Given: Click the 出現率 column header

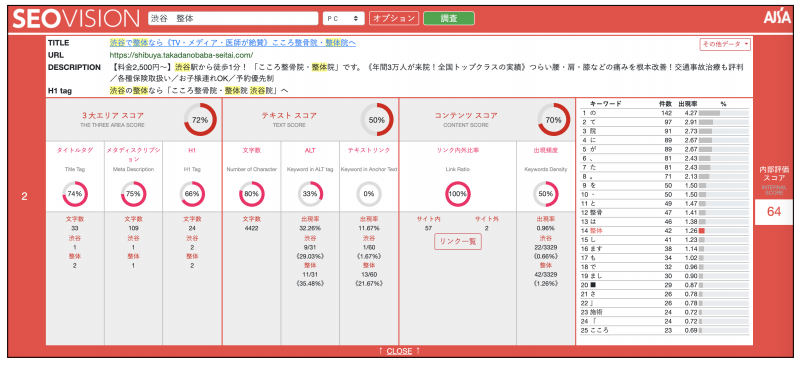Looking at the screenshot, I should 688,104.
